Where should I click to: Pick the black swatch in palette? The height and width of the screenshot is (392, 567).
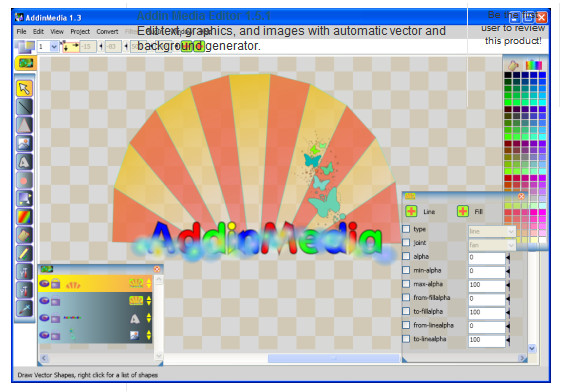pos(508,75)
